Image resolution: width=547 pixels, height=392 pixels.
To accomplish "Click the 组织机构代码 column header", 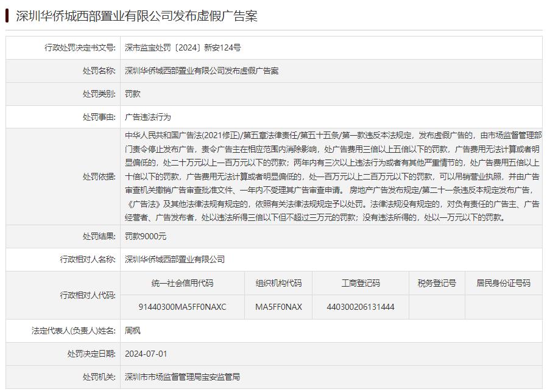I will [x=278, y=283].
